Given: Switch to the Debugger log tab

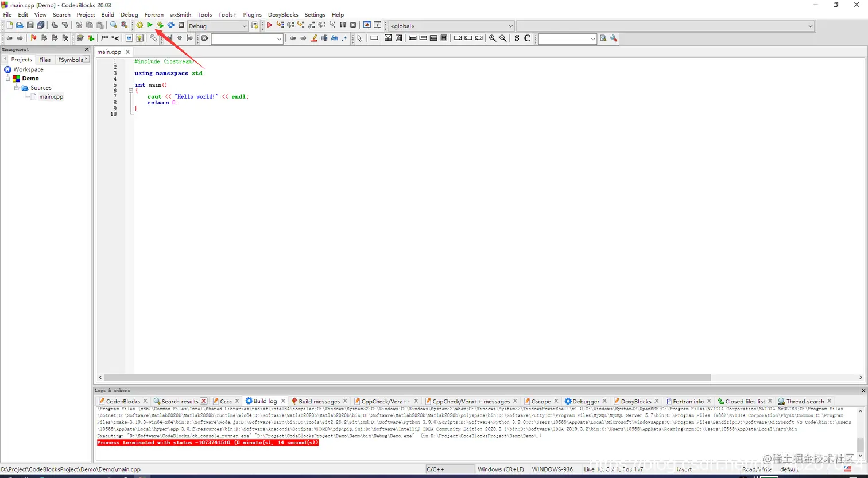Looking at the screenshot, I should coord(586,401).
